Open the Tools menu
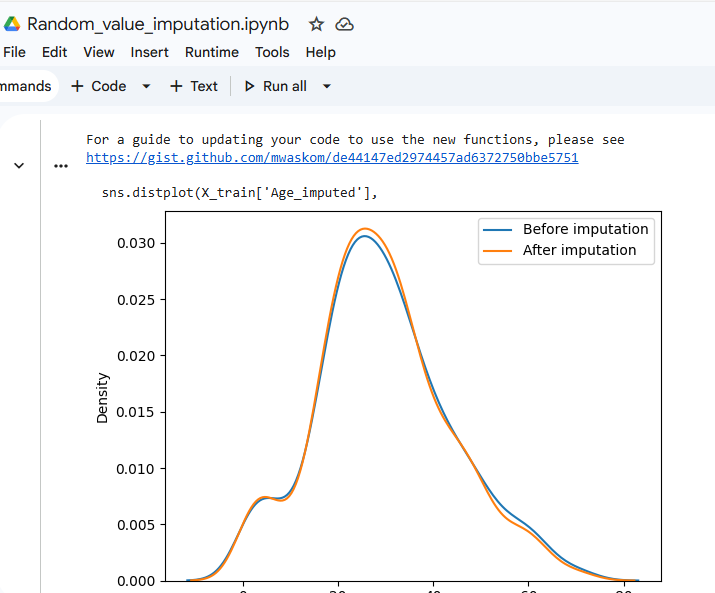 click(x=272, y=52)
